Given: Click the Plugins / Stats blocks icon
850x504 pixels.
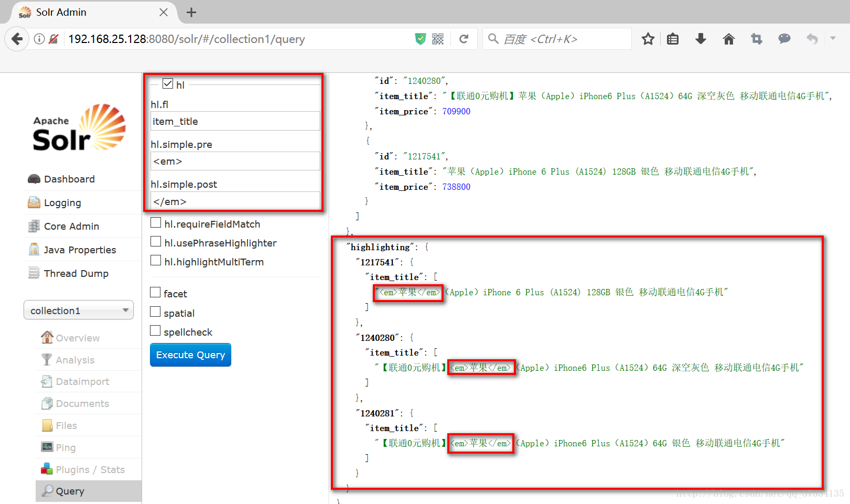Looking at the screenshot, I should pyautogui.click(x=47, y=468).
